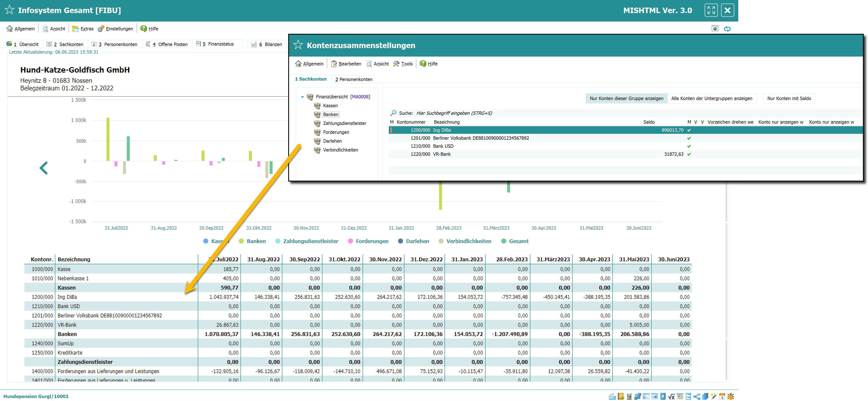The width and height of the screenshot is (868, 401).
Task: Switch to the 2 Personenkonten tab
Action: 354,79
